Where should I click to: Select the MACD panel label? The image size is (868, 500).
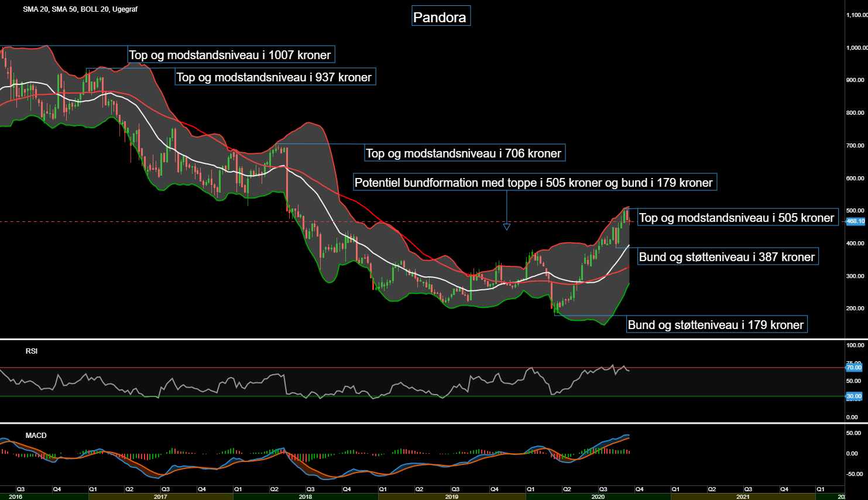pyautogui.click(x=36, y=436)
